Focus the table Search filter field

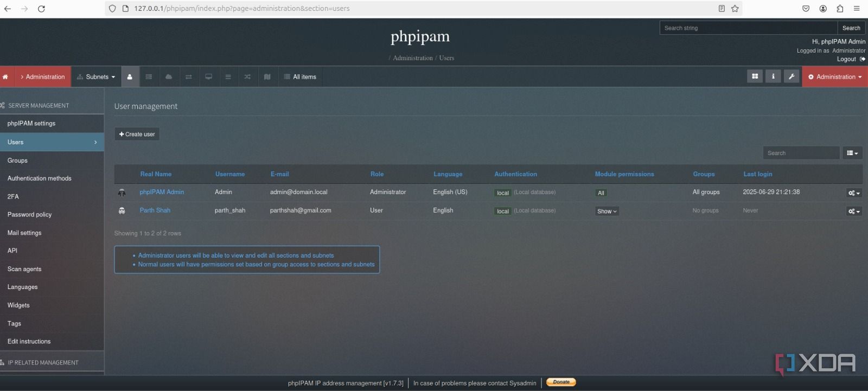point(801,153)
